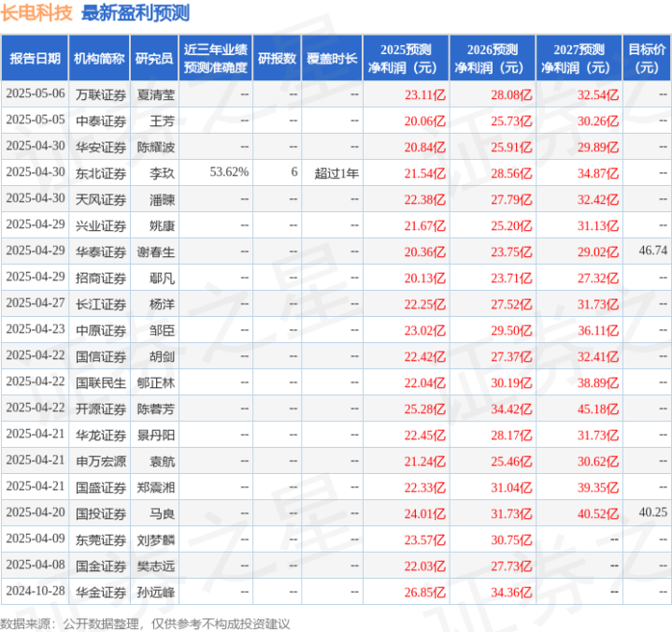Screen dimensions: 672x632
Task: Click target price 40.25
Action: 653,512
